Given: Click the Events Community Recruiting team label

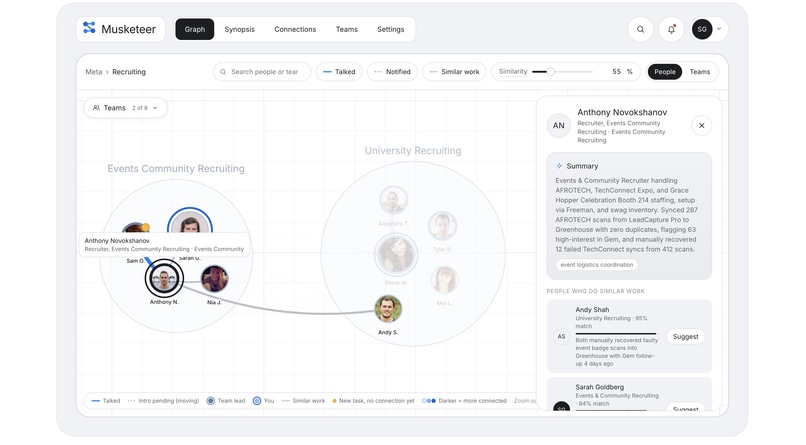Looking at the screenshot, I should pos(176,169).
